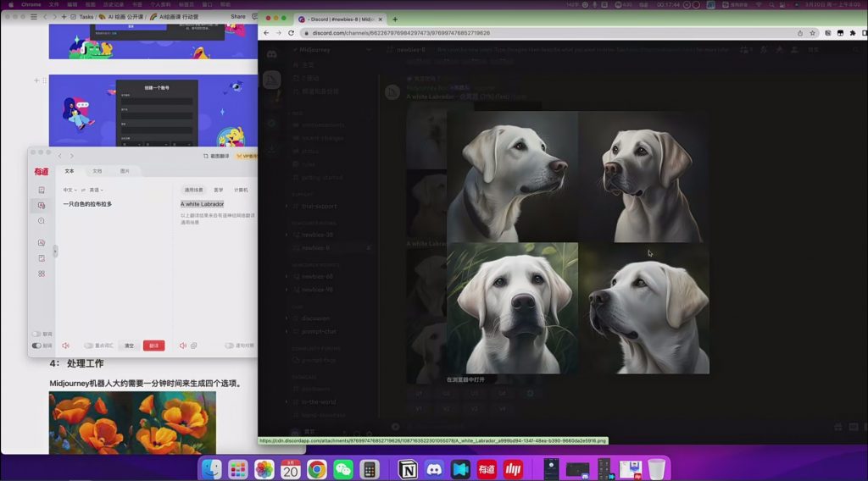Screen dimensions: 868x481
Task: Toggle sentence-by-sentence comparison switch in Youdao
Action: click(229, 346)
